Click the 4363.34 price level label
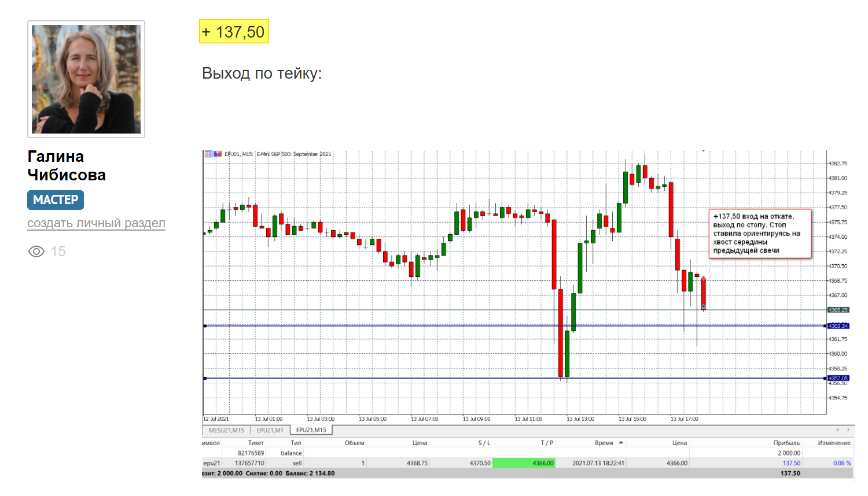Viewport: 868px width, 496px height. click(x=837, y=326)
